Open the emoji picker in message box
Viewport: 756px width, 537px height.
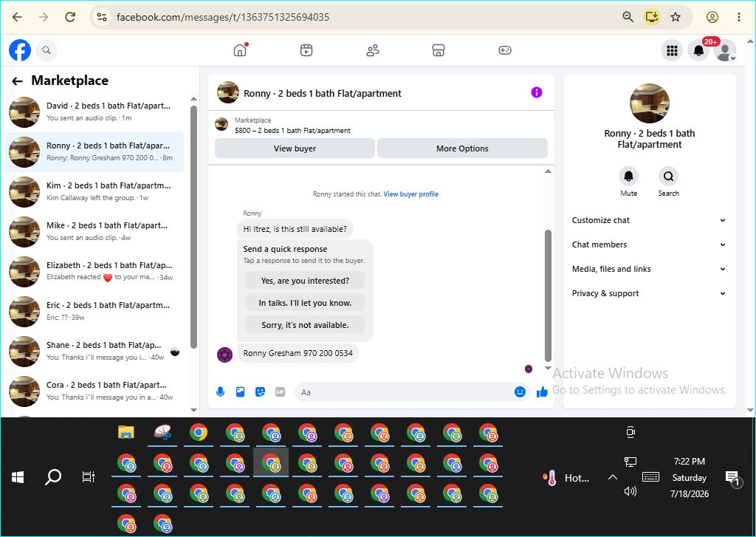tap(520, 391)
